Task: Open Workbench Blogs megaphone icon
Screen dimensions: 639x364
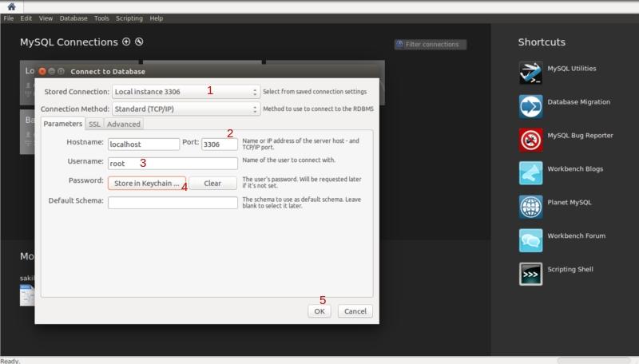Action: (x=530, y=173)
